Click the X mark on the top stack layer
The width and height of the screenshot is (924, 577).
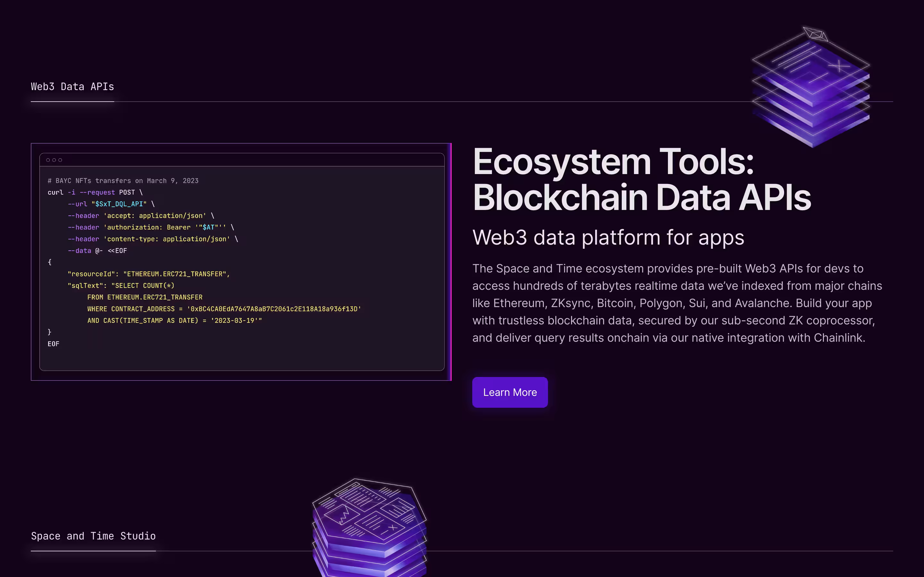tap(839, 66)
